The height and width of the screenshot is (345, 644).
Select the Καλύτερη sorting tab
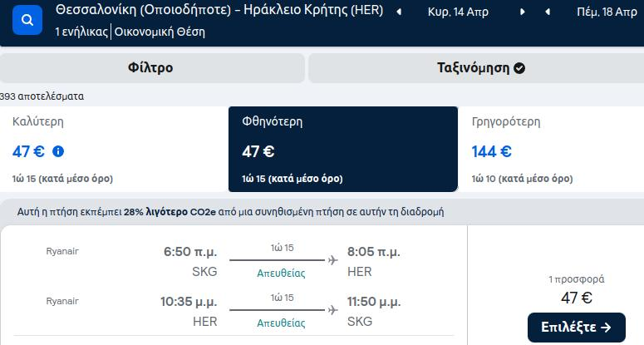[x=114, y=149]
